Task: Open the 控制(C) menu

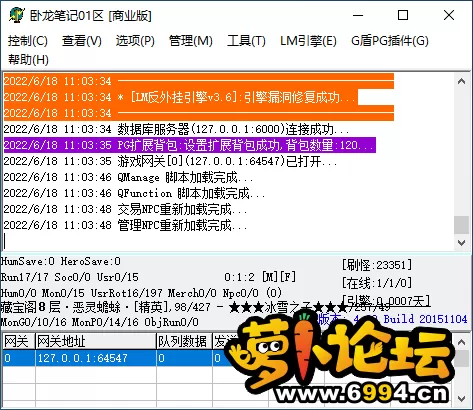Action: tap(28, 41)
